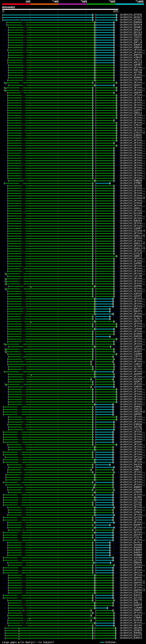Open the UniRef100_Q6DEC3 entry
The image size is (146, 644).
[x=131, y=256]
